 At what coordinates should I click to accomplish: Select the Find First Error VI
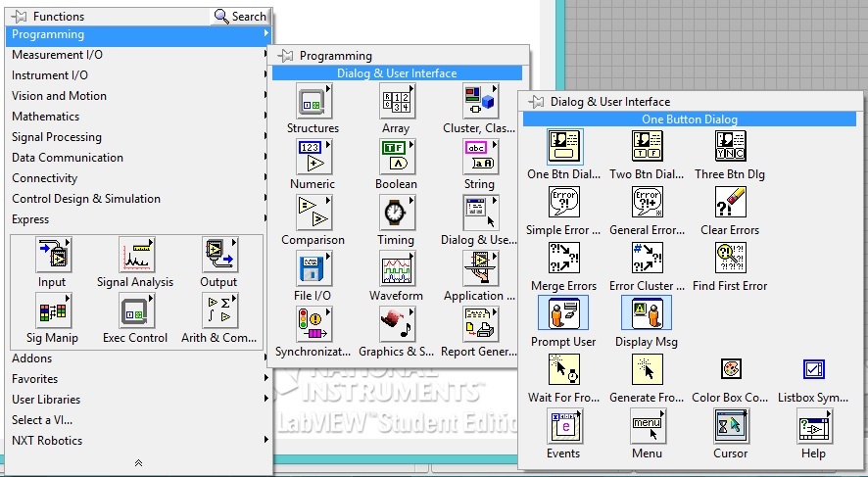click(730, 258)
